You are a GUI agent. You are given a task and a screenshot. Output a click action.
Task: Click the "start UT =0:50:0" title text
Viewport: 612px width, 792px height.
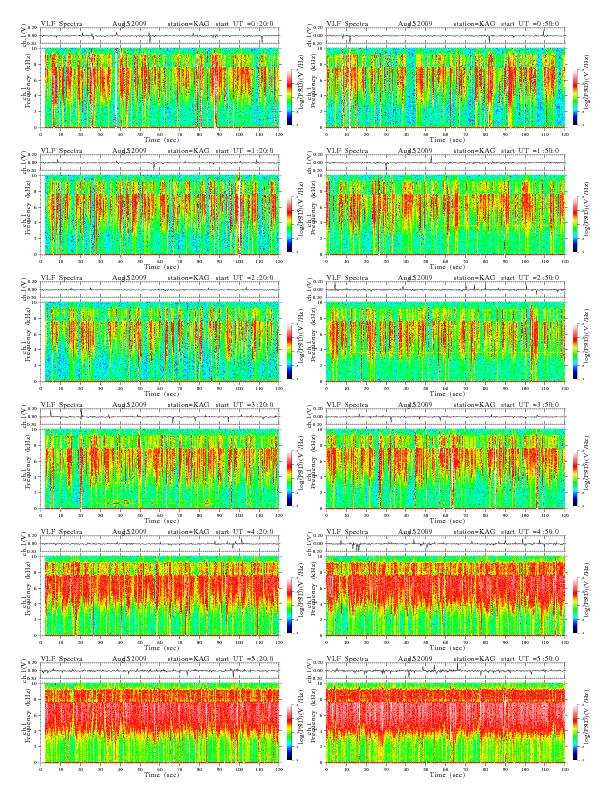[531, 24]
